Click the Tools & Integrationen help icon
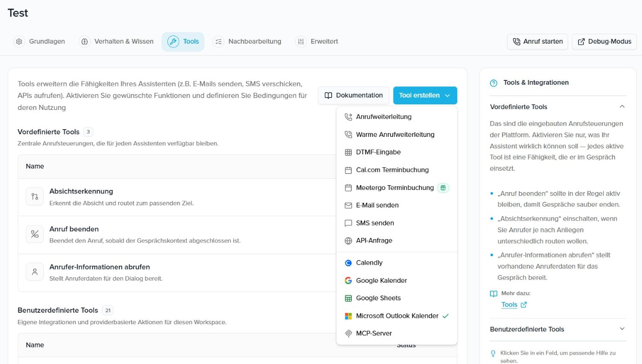This screenshot has height=364, width=642. (x=493, y=83)
